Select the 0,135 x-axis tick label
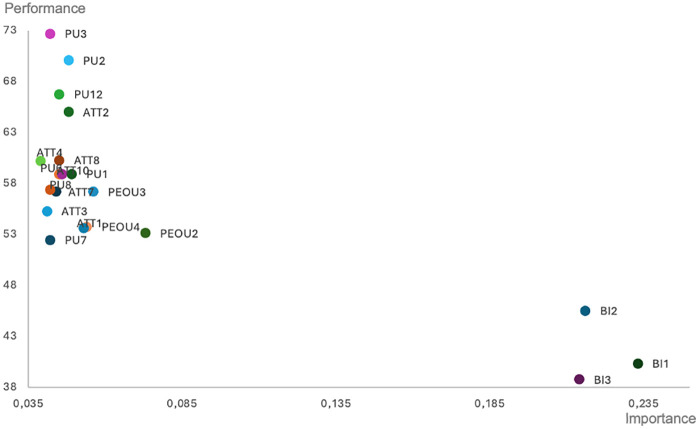 point(336,404)
